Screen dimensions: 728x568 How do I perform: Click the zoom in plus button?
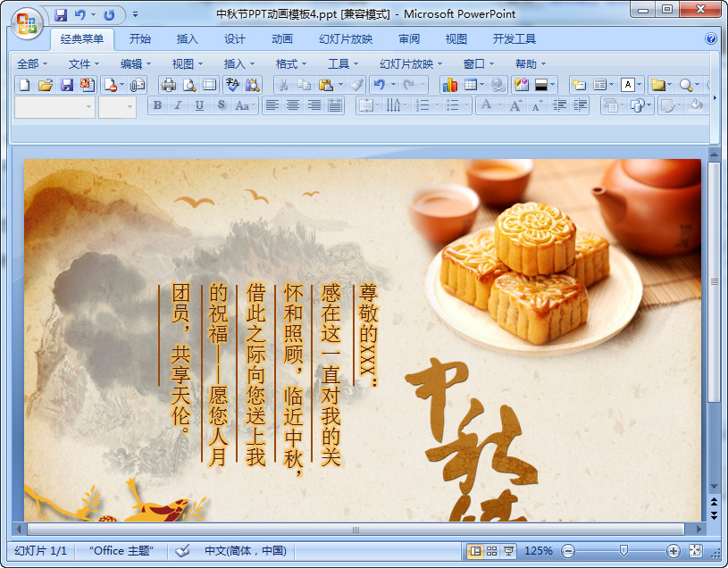(674, 551)
